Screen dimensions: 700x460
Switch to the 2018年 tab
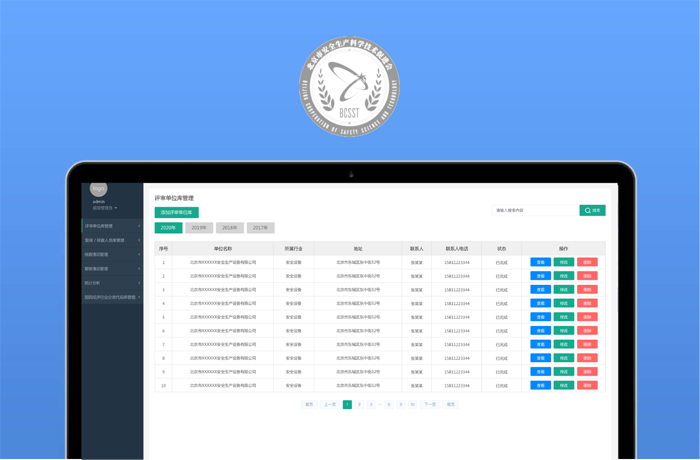tap(230, 228)
